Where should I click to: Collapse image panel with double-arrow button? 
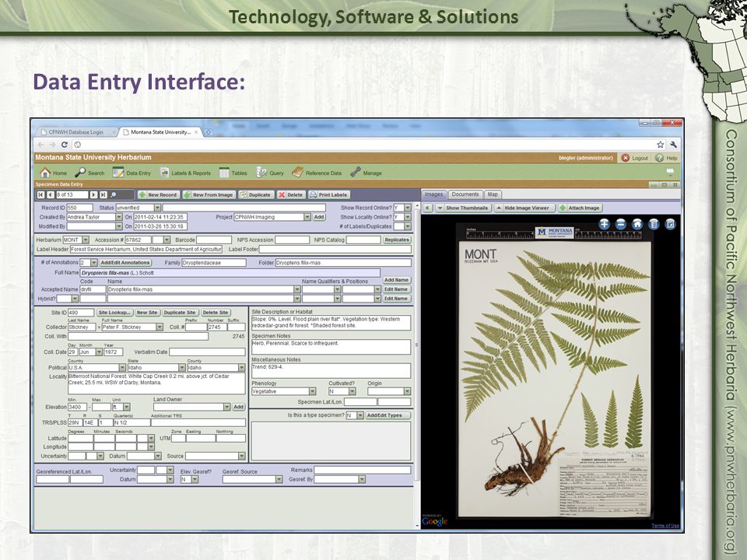pos(427,208)
